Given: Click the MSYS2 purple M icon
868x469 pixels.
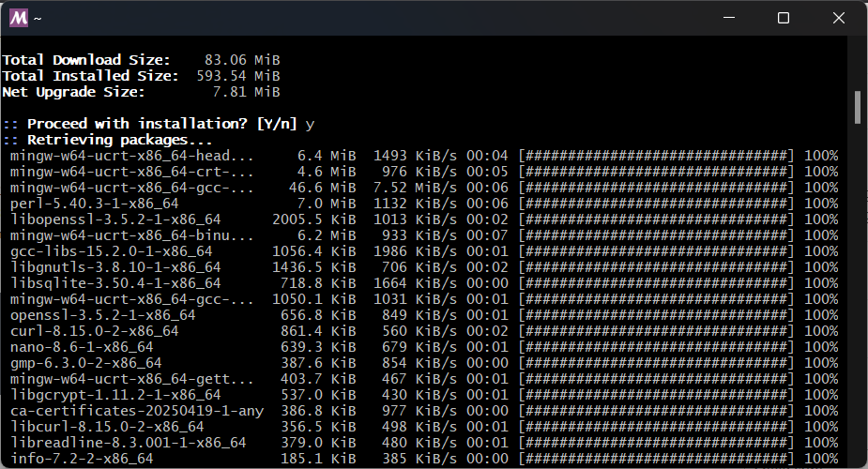Looking at the screenshot, I should coord(18,18).
